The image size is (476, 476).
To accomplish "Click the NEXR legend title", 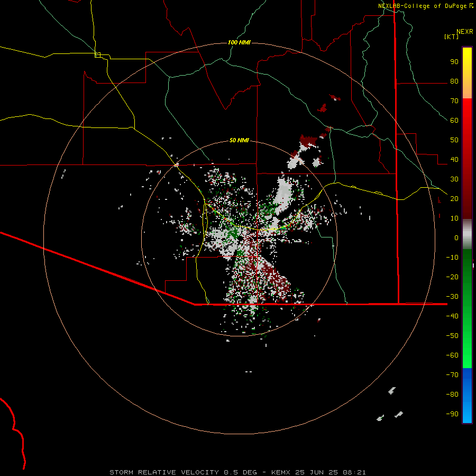I will point(465,32).
